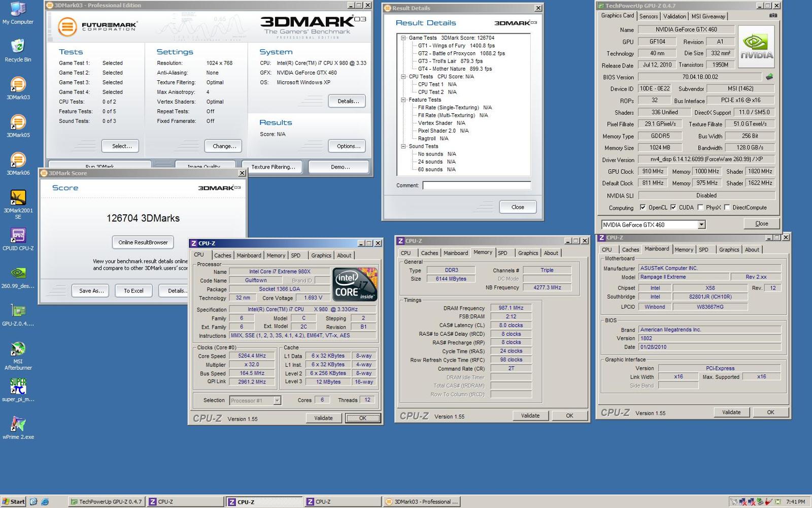This screenshot has height=508, width=812.
Task: Select Pixel Shader 2.0 result row
Action: click(443, 131)
